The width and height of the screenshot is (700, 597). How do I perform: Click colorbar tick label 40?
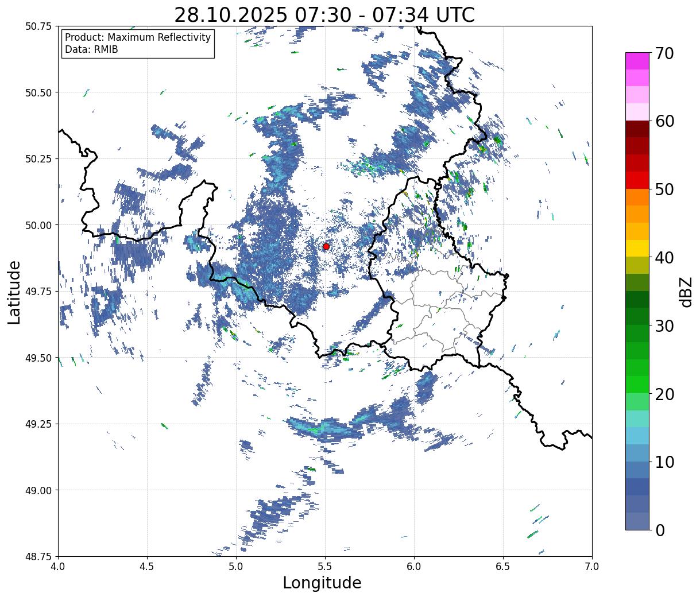pos(664,257)
